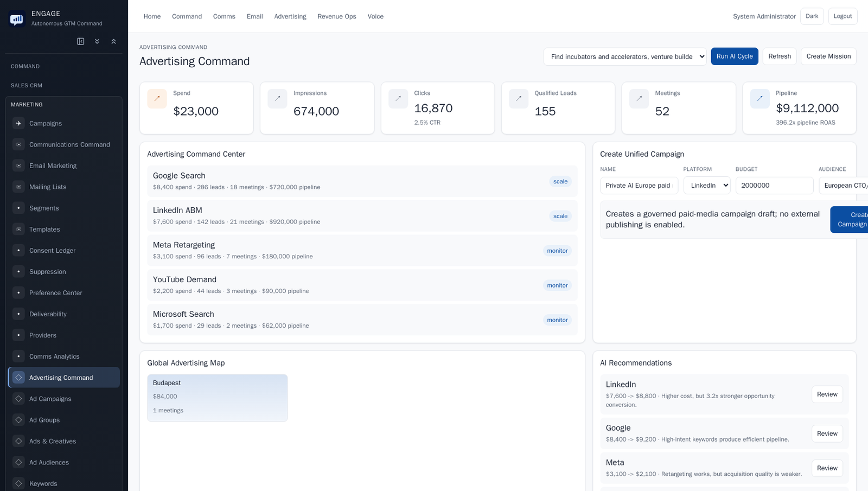
Task: Click the Pipeline card arrow icon
Action: point(759,99)
